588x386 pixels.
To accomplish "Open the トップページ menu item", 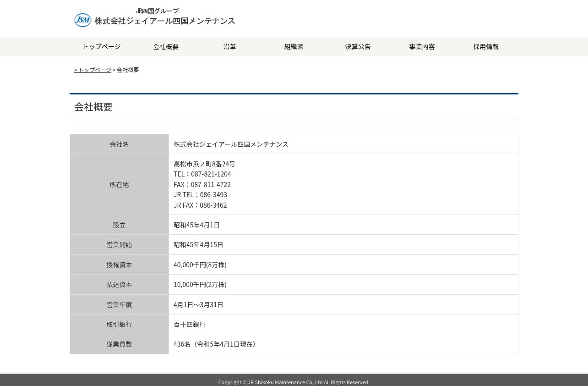I will click(102, 46).
